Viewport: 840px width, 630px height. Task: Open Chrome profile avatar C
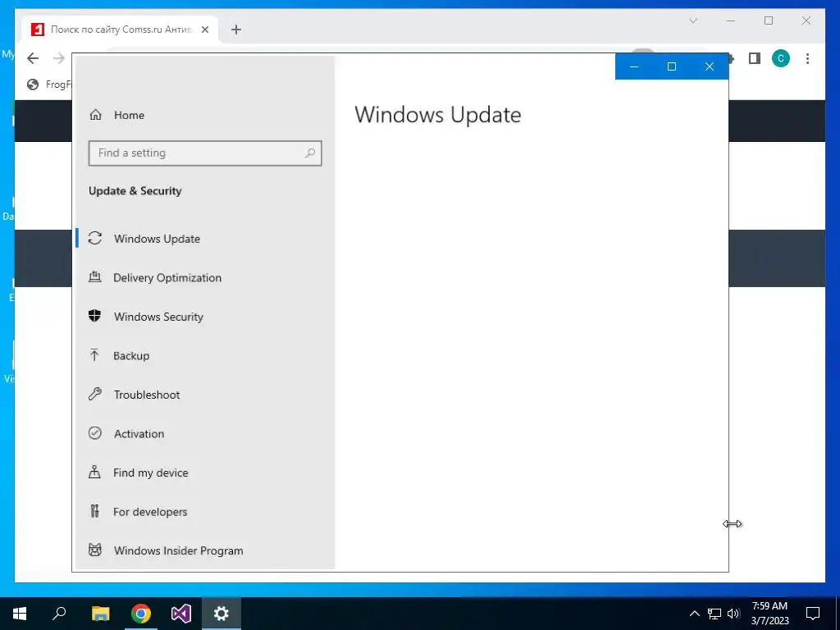click(x=781, y=58)
